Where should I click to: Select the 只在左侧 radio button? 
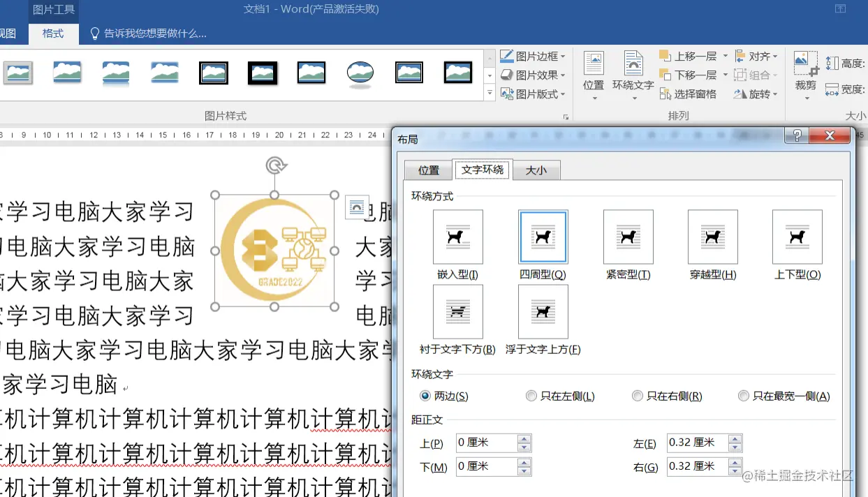pyautogui.click(x=531, y=396)
